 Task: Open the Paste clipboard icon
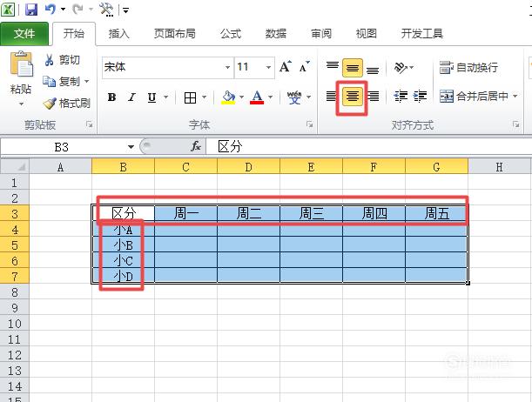click(21, 64)
